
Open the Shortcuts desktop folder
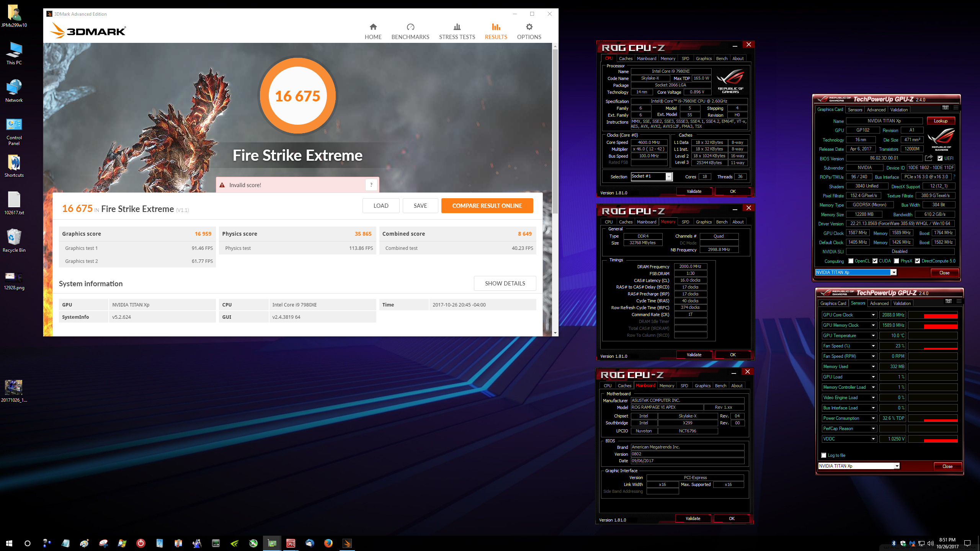pyautogui.click(x=14, y=166)
